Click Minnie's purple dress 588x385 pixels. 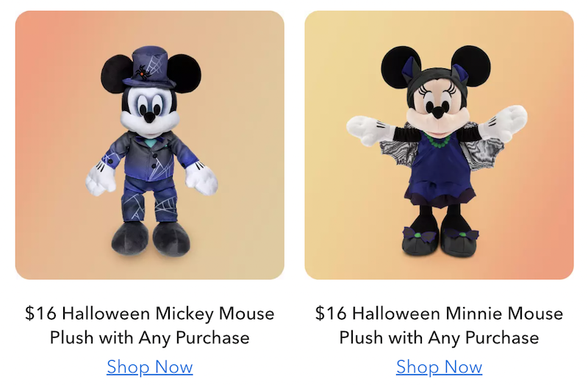[439, 169]
